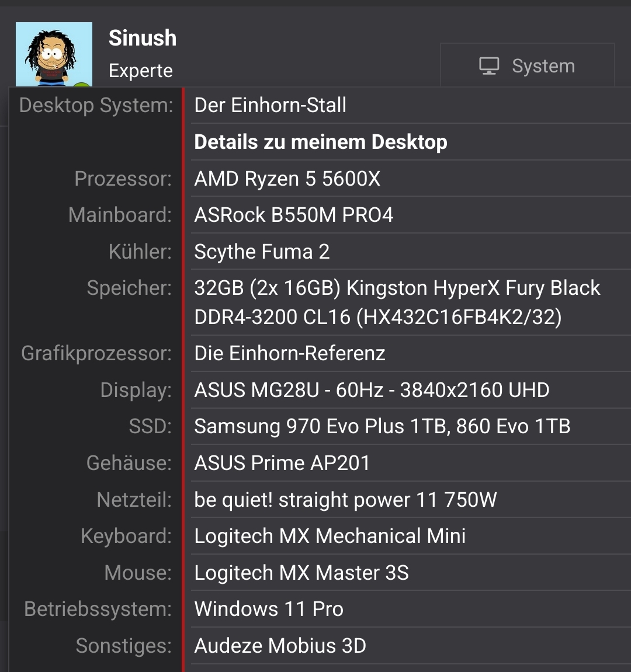Click the ASUS Prime AP201 case entry
This screenshot has width=631, height=672.
(x=282, y=463)
